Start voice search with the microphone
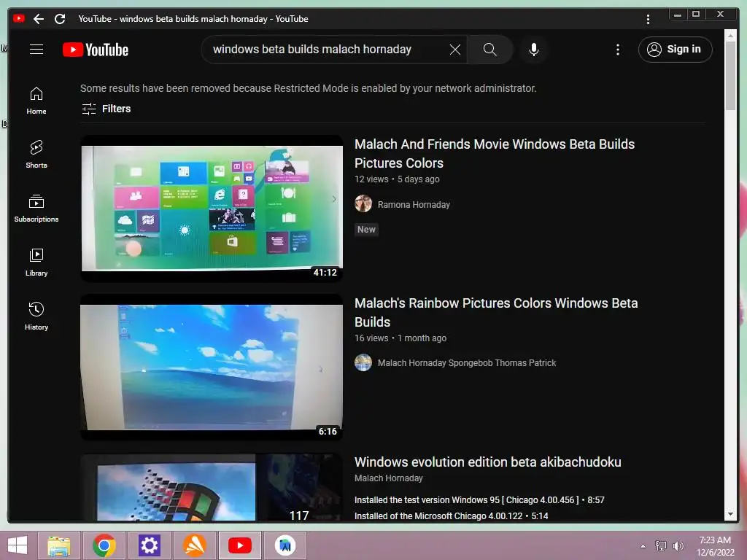The height and width of the screenshot is (560, 747). (534, 50)
